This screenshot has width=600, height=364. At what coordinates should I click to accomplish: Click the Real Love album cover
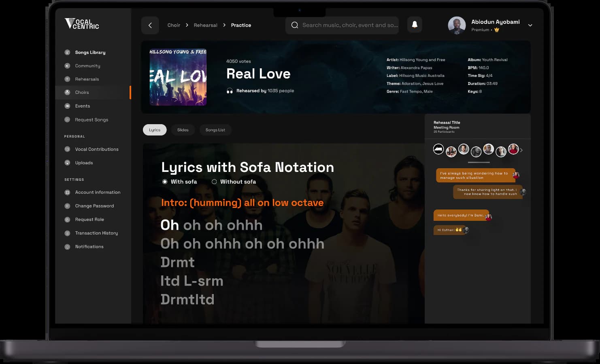(178, 77)
